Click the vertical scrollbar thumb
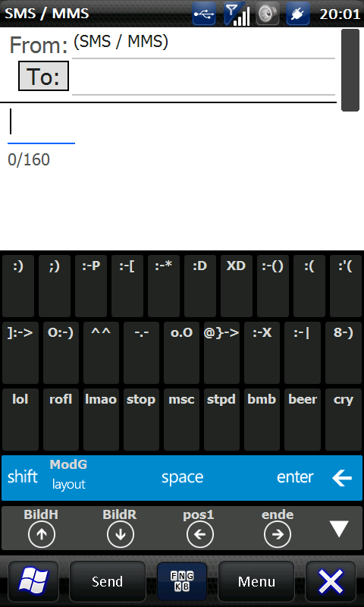Viewport: 364px width, 607px height. (x=350, y=70)
